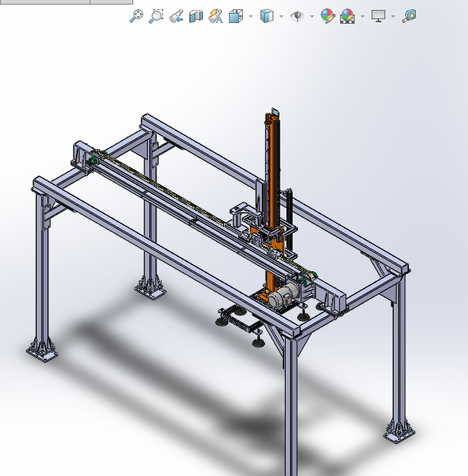Screen dimensions: 468x476
Task: Click the Zoom to Fit icon
Action: click(x=136, y=16)
